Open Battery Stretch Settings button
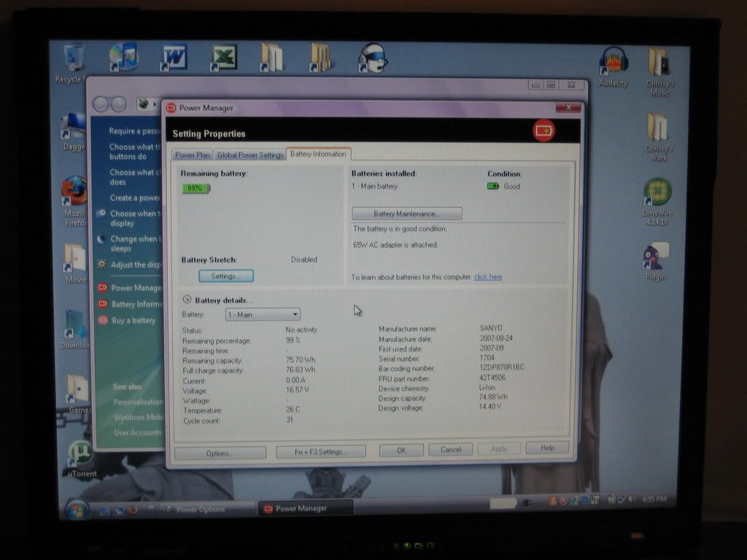747x560 pixels. click(x=225, y=276)
